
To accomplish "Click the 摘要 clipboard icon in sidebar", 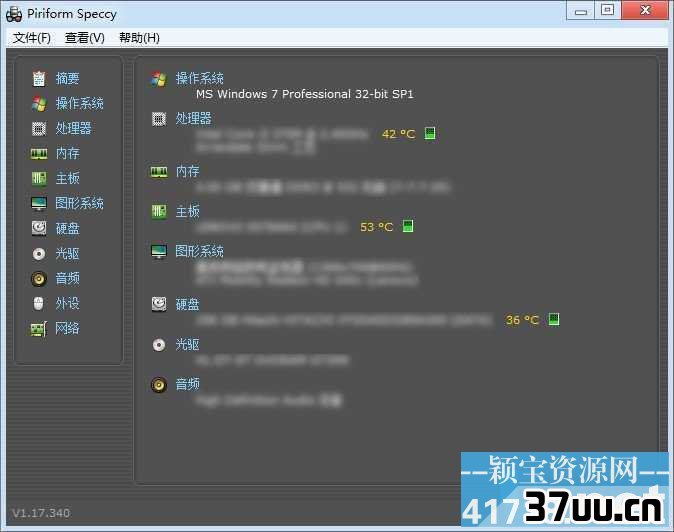I will [39, 79].
